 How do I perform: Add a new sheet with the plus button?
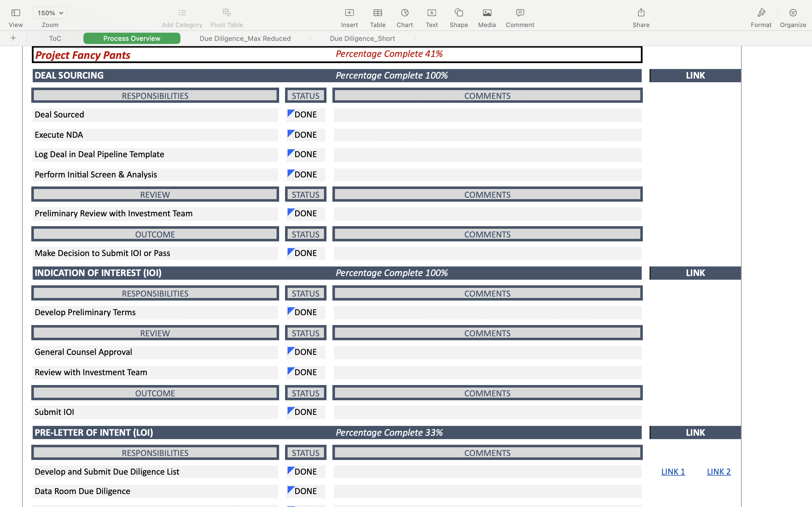point(13,38)
